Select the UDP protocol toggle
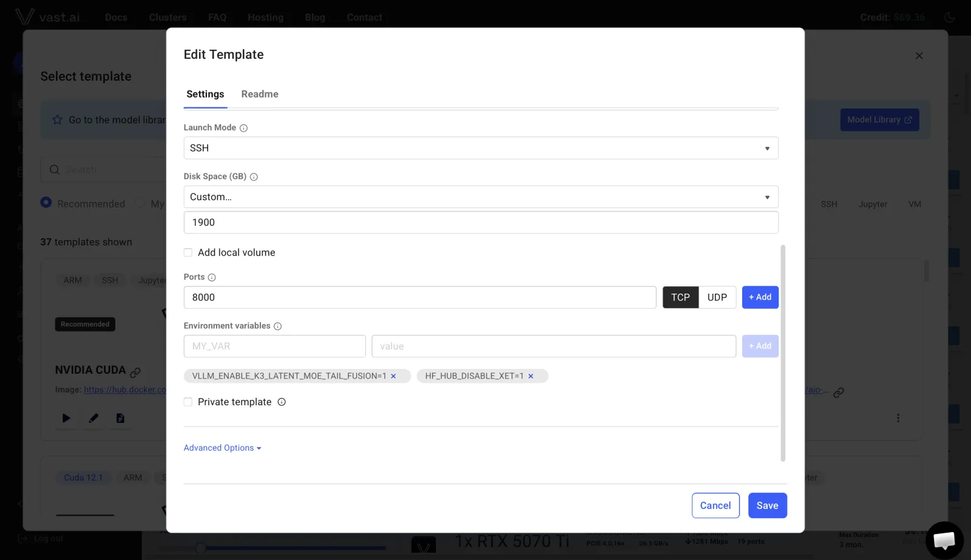 pos(717,297)
